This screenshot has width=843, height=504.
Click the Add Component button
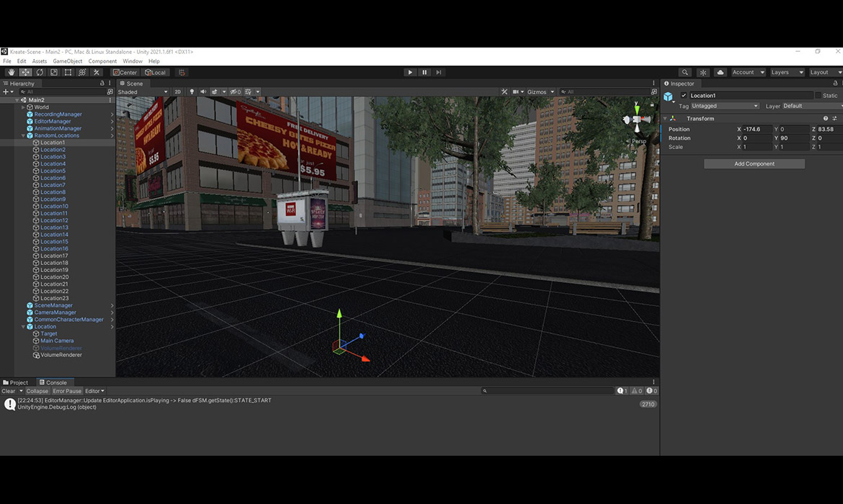point(754,163)
